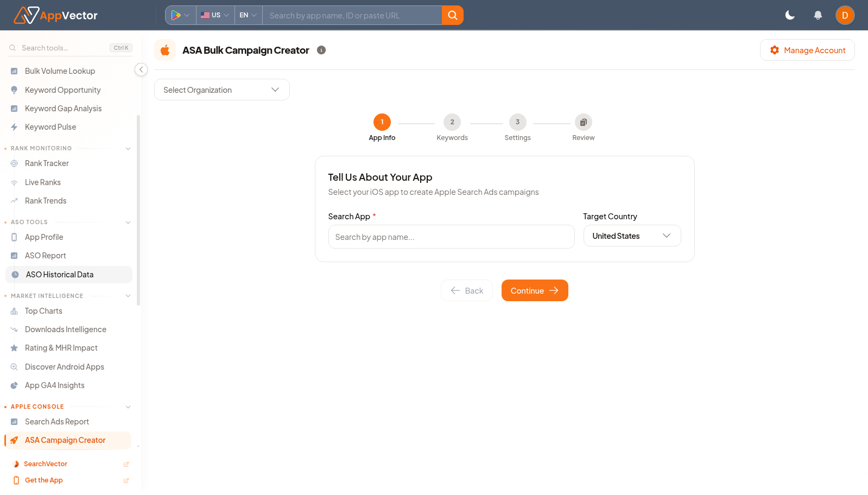Click the info icon beside page title
The width and height of the screenshot is (868, 495).
[x=321, y=50]
